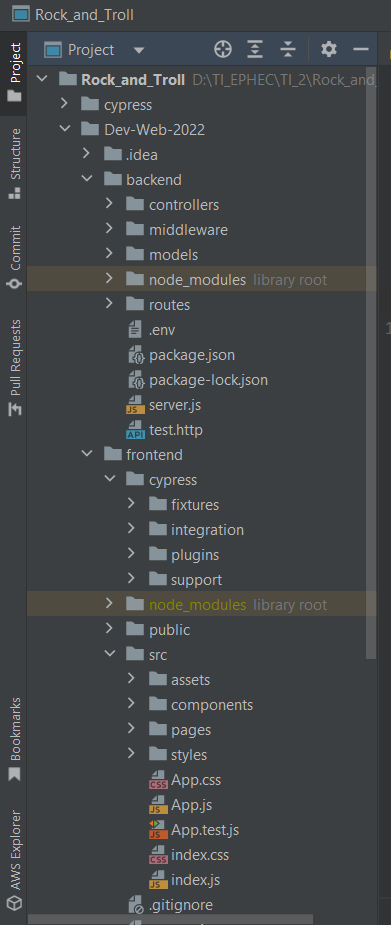Expand the models folder
Screen dimensions: 391x925
point(109,254)
